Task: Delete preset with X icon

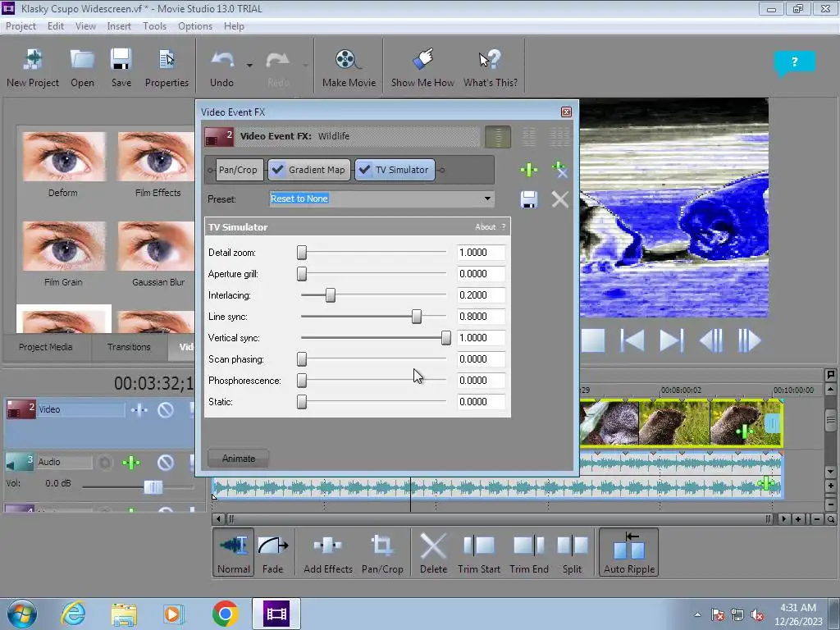Action: click(x=559, y=199)
